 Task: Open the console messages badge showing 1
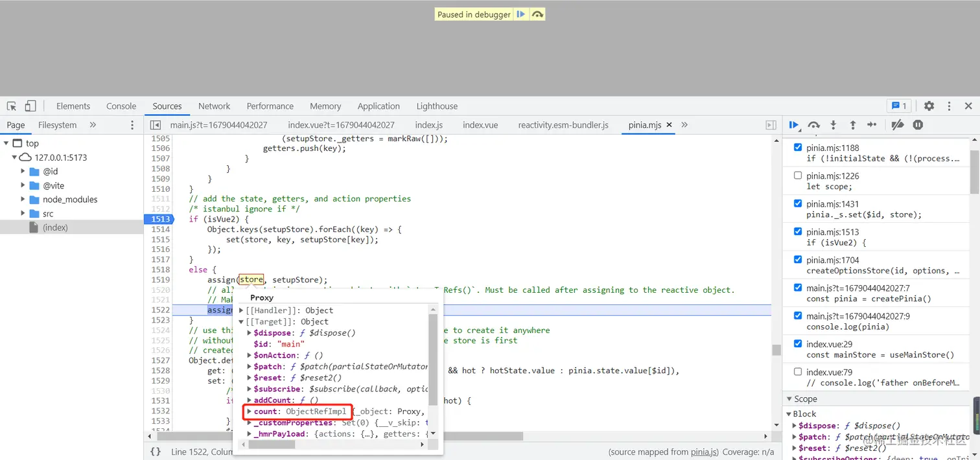[x=900, y=106]
